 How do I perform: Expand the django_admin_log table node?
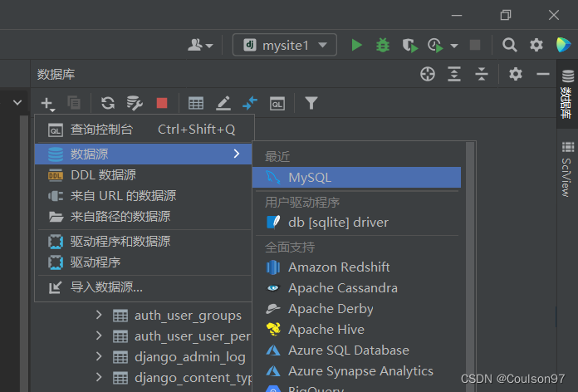click(x=99, y=356)
